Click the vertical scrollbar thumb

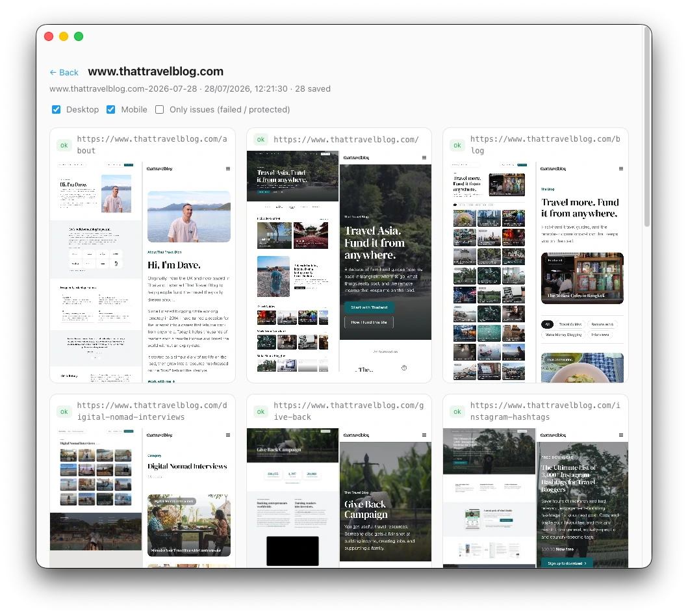point(647,127)
